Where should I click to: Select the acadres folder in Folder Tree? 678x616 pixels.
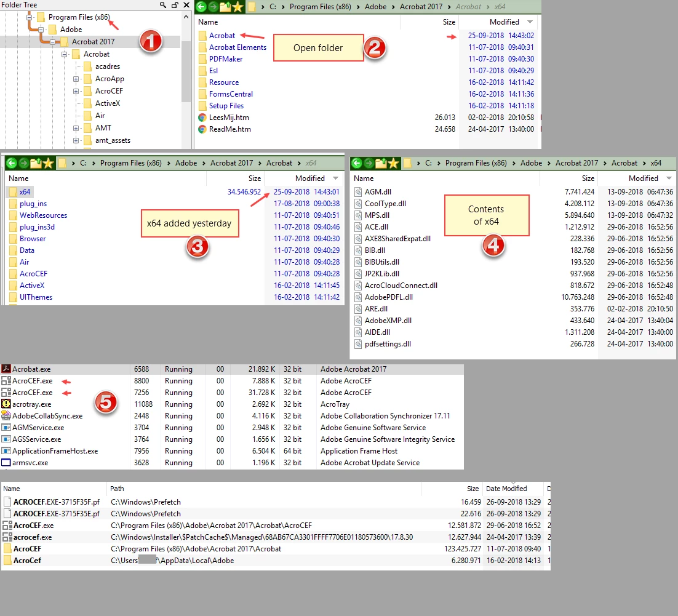click(107, 66)
